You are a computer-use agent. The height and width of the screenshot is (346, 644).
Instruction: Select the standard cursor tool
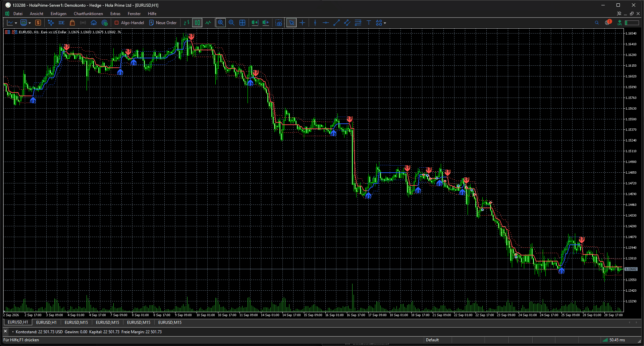pos(291,23)
